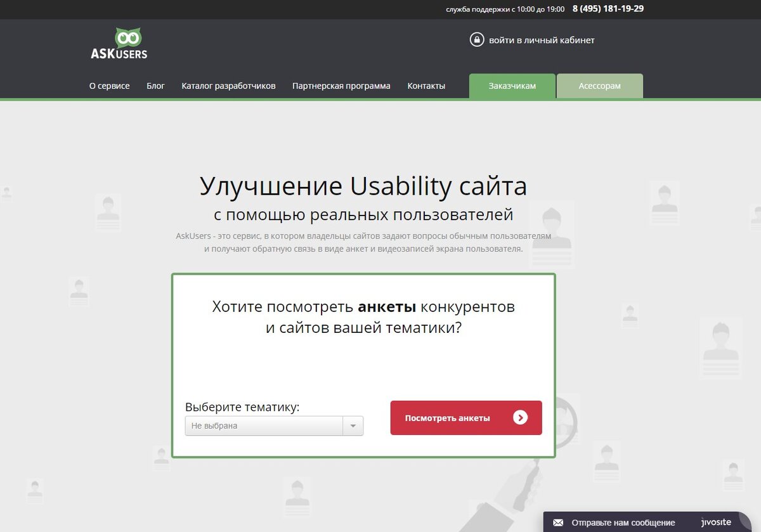761x532 pixels.
Task: Select the Заказчикам tab
Action: (x=512, y=86)
